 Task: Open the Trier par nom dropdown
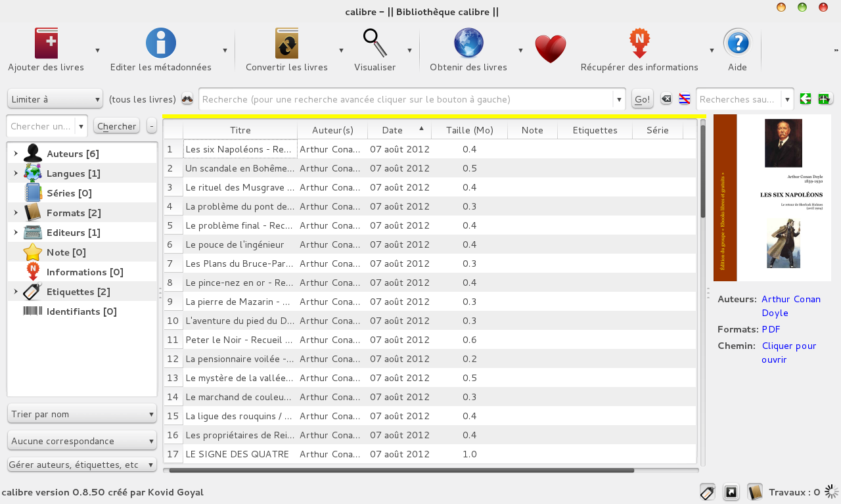(x=82, y=414)
